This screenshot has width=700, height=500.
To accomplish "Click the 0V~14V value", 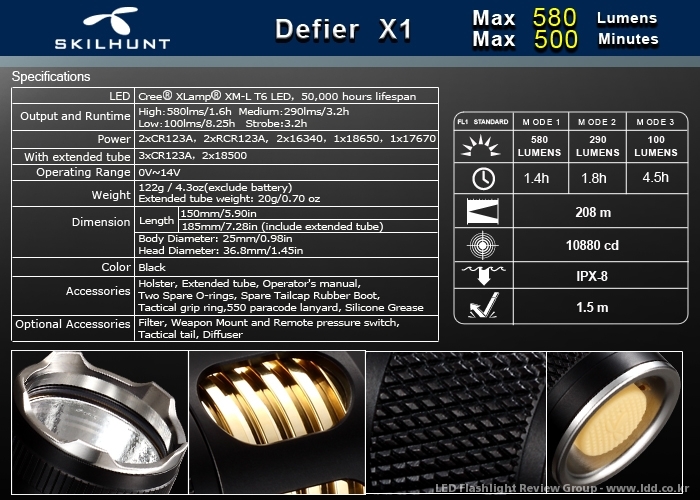I will click(159, 172).
